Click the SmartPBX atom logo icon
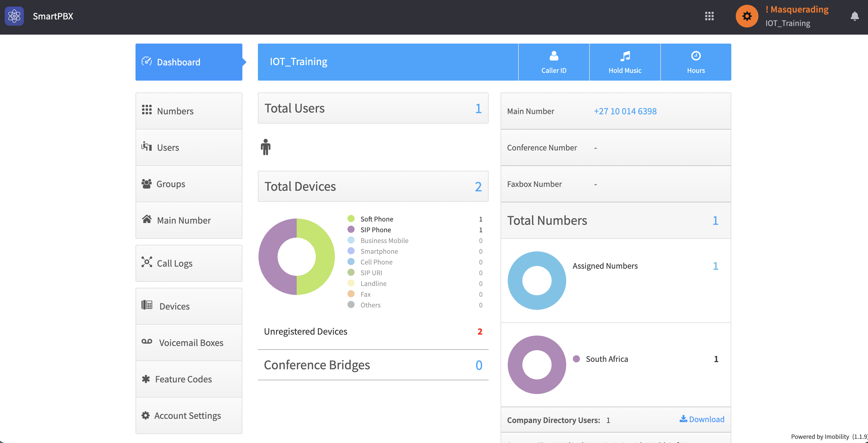 [x=14, y=16]
